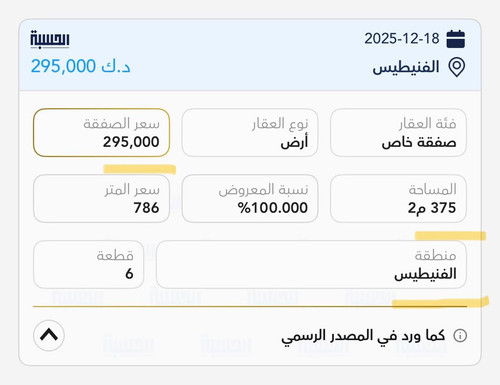This screenshot has width=500, height=385.
Task: Collapse the card with the chevron-up button
Action: [x=49, y=335]
